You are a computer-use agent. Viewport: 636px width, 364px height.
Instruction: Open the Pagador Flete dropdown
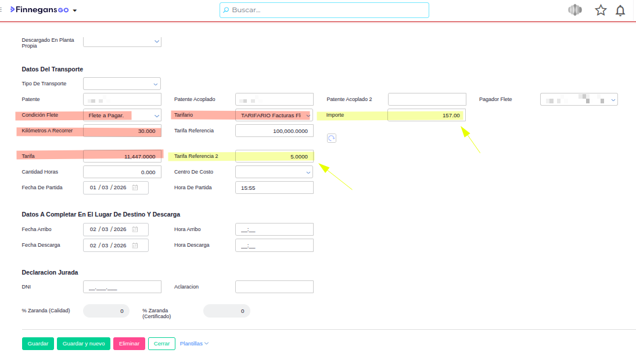[x=613, y=100]
